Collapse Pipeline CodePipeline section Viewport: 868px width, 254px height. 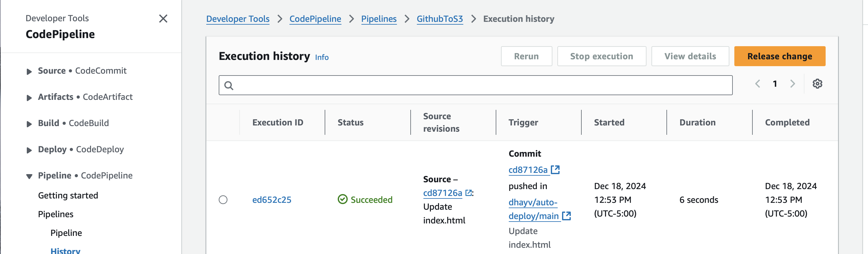29,176
